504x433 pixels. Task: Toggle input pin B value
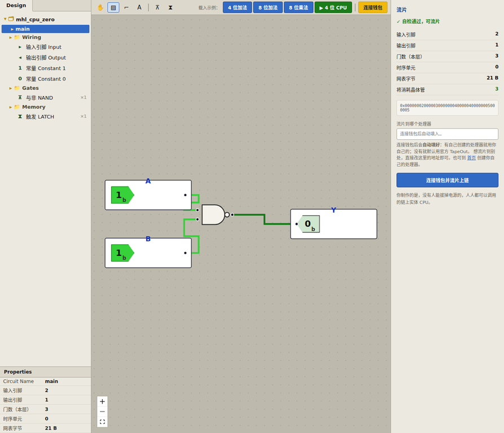(122, 253)
